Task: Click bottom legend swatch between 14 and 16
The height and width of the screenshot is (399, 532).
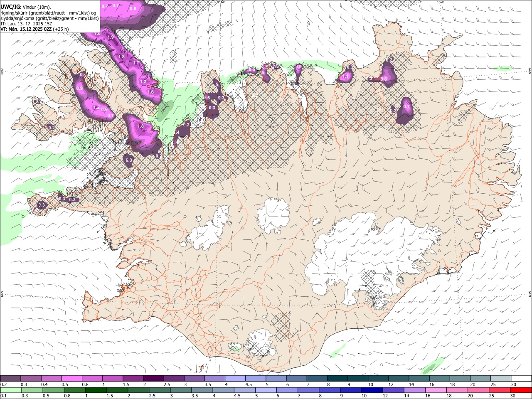Action: point(415,390)
